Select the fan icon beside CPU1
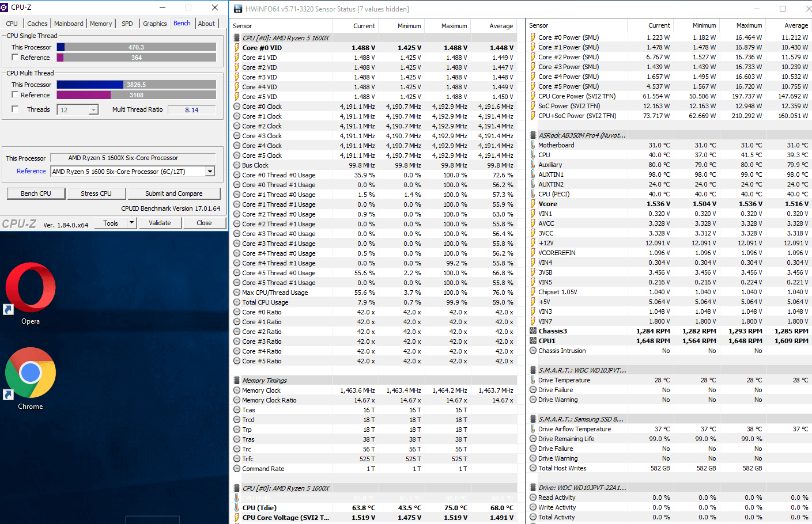 pos(533,341)
